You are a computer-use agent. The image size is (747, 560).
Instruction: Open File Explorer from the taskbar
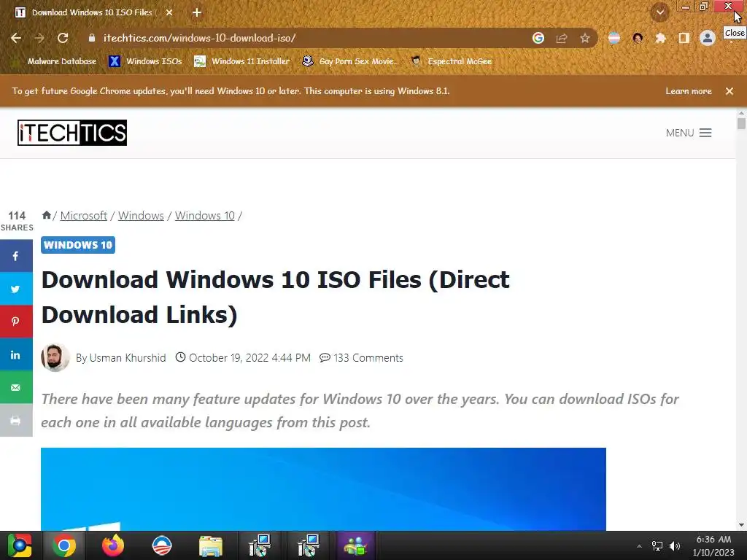(x=211, y=545)
